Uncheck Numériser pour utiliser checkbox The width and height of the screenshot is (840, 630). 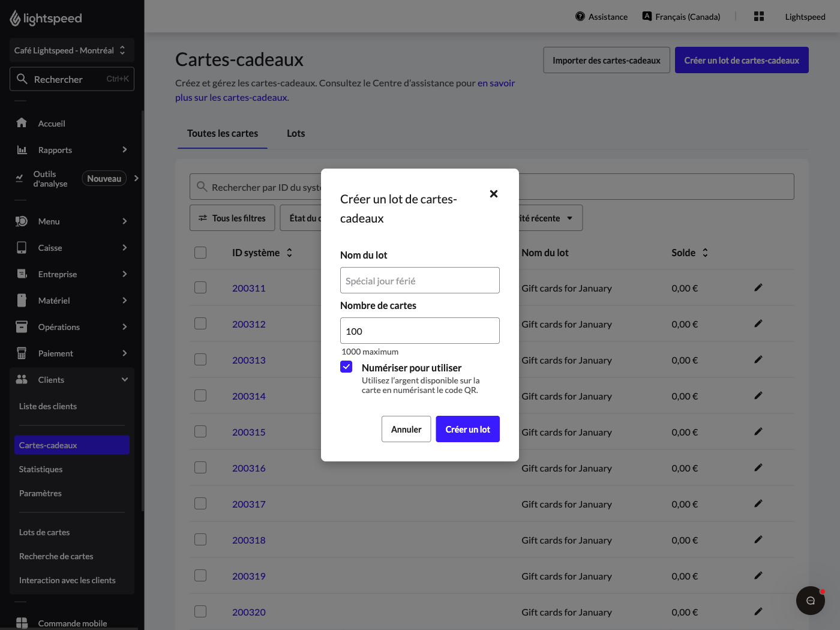(346, 367)
